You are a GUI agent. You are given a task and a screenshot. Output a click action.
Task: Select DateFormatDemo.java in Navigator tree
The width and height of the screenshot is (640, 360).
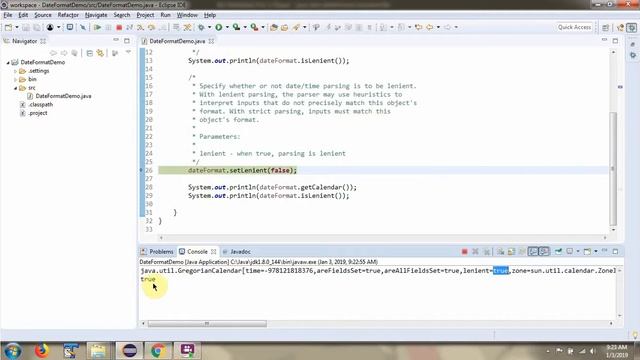pyautogui.click(x=63, y=96)
